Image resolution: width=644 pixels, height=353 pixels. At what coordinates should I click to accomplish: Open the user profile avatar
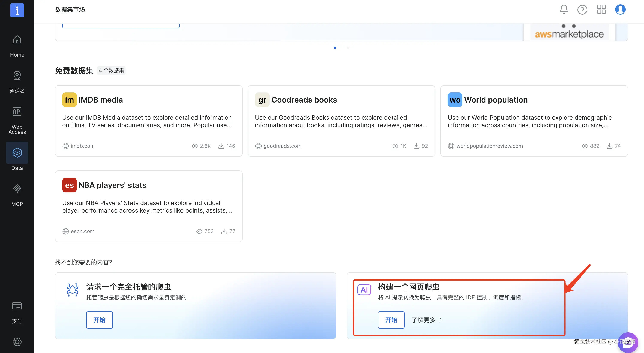(620, 9)
